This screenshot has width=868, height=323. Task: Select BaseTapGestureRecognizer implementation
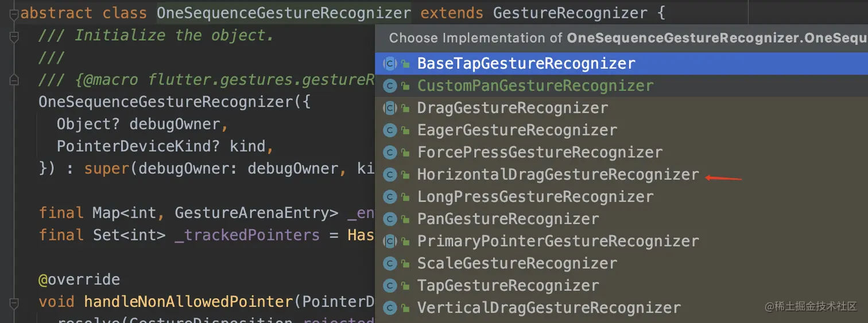coord(526,64)
